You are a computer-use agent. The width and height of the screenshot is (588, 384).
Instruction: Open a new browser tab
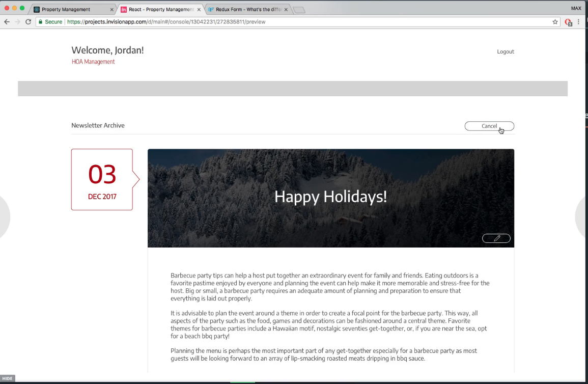[x=299, y=10]
